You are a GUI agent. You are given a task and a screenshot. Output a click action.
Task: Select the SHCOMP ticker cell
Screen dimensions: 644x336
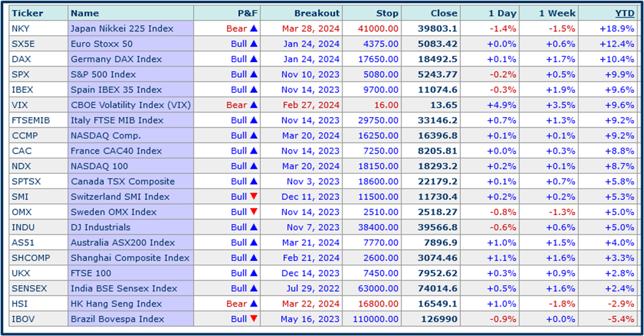tap(39, 258)
